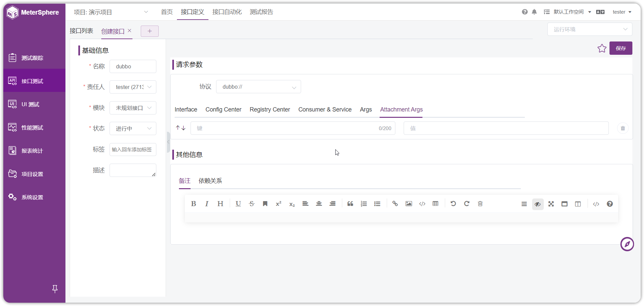Click the undo icon in the editor

(x=453, y=204)
